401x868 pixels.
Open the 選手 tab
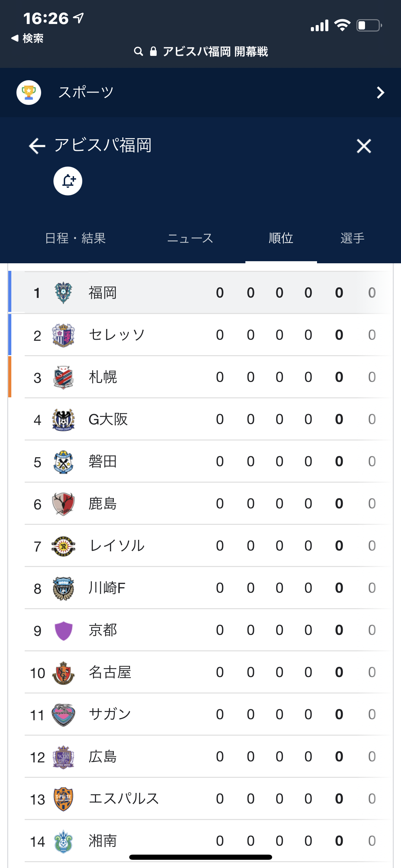pos(352,238)
